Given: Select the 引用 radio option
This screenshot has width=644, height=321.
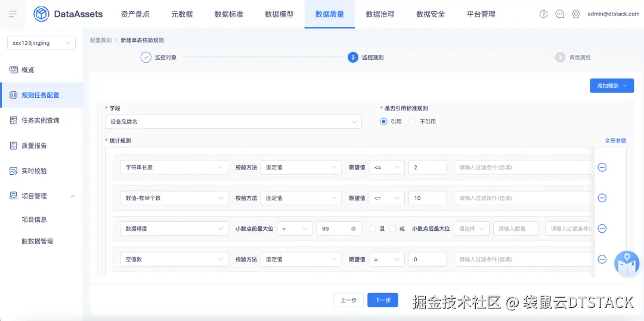Looking at the screenshot, I should coord(383,122).
